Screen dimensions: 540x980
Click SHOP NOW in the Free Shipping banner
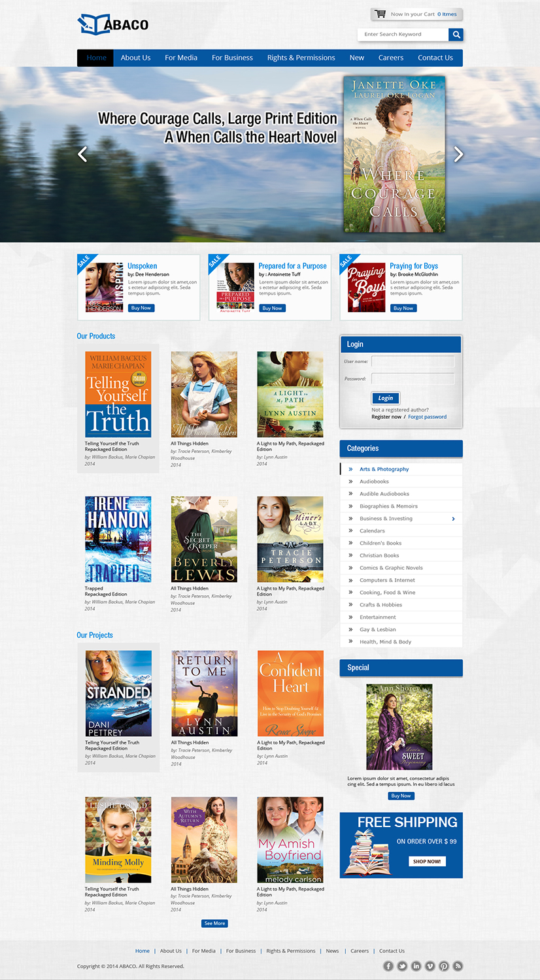pyautogui.click(x=426, y=862)
